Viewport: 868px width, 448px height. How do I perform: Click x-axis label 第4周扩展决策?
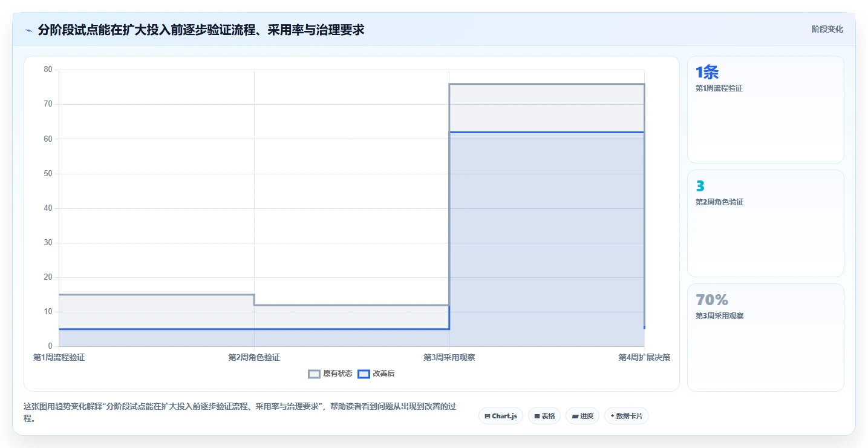[x=644, y=357]
